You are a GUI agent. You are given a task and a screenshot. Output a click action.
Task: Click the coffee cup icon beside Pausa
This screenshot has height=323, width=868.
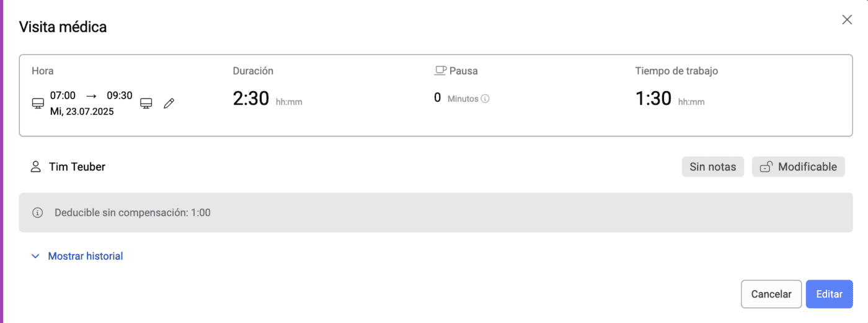coord(440,71)
